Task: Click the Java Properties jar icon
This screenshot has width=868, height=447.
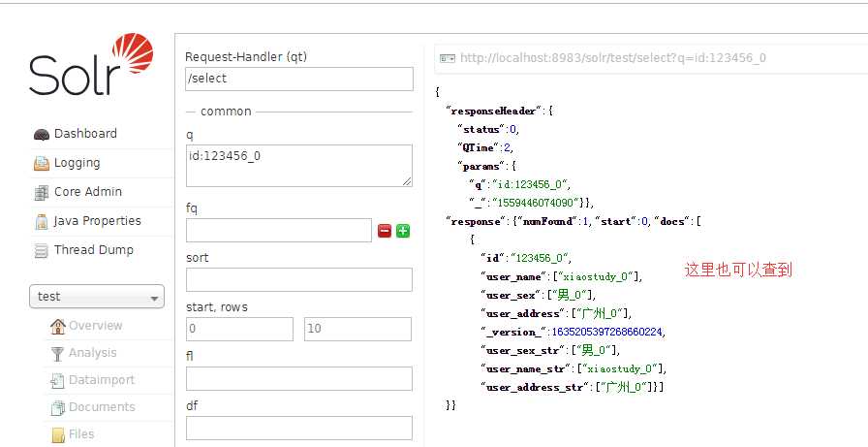Action: pos(42,222)
